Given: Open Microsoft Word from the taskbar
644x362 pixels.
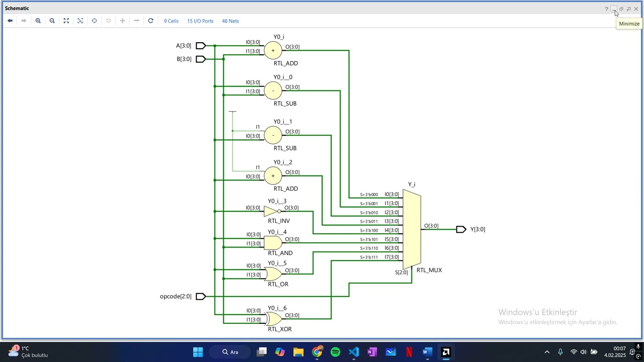Looking at the screenshot, I should click(427, 352).
